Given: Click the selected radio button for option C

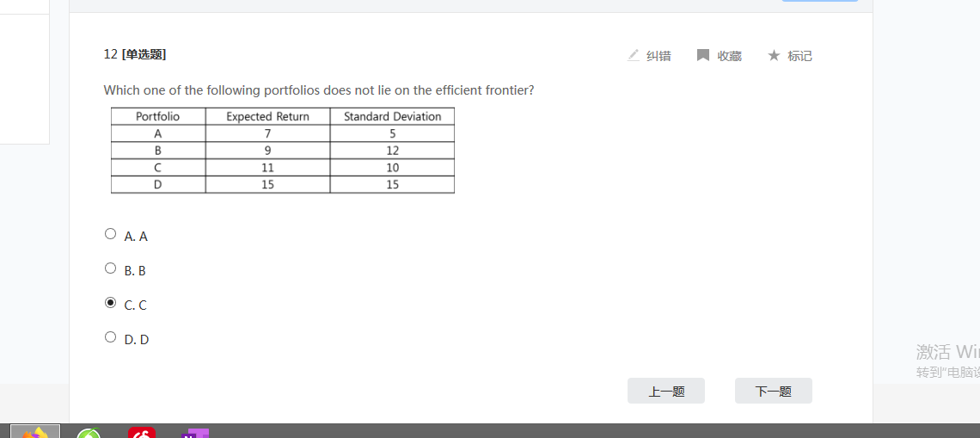Looking at the screenshot, I should click(x=110, y=303).
